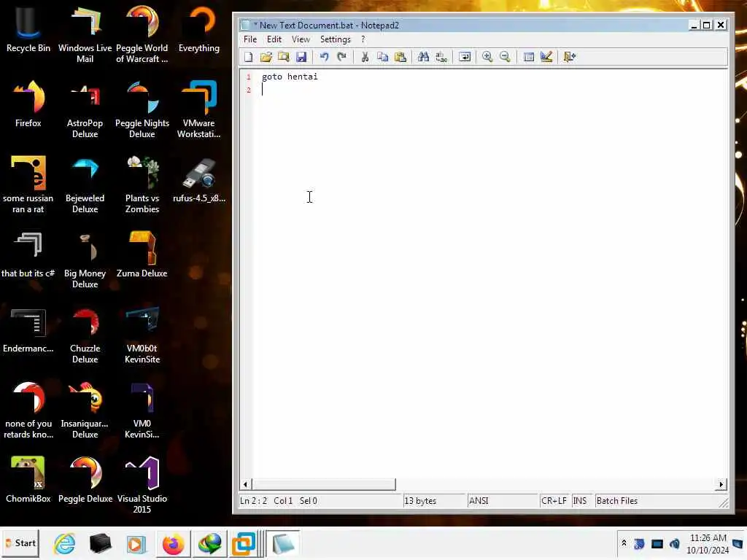Click the horizontal scrollbar thumb
The image size is (747, 560).
323,484
